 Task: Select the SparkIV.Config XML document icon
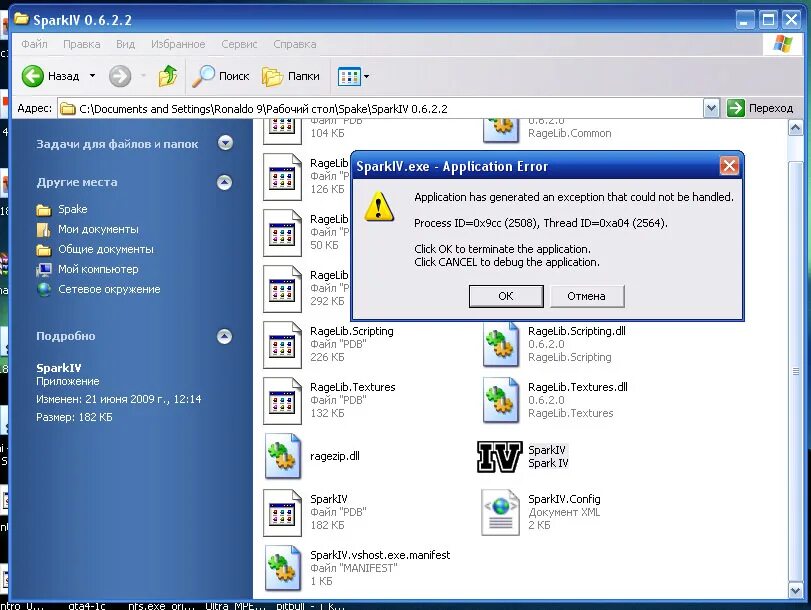point(500,512)
